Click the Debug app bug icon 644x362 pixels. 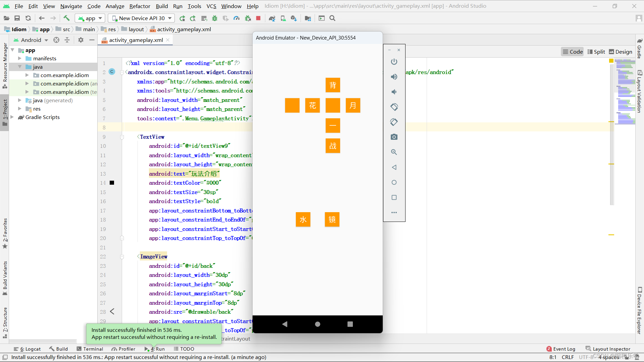pyautogui.click(x=215, y=18)
